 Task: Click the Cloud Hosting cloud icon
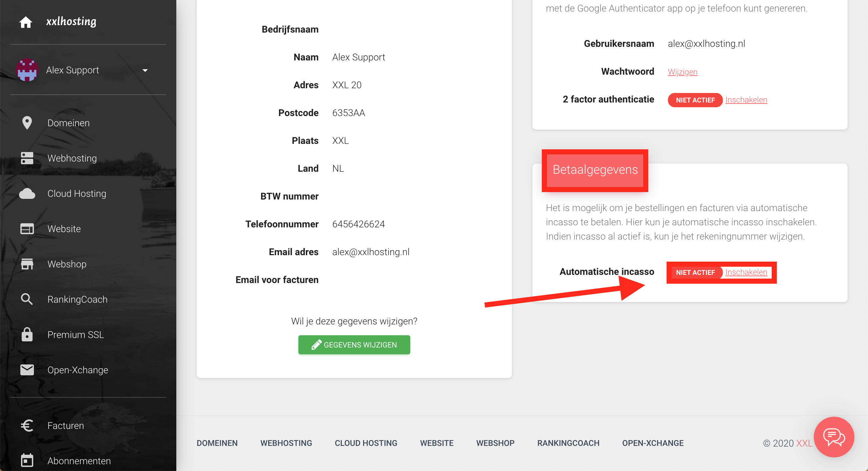(x=27, y=193)
